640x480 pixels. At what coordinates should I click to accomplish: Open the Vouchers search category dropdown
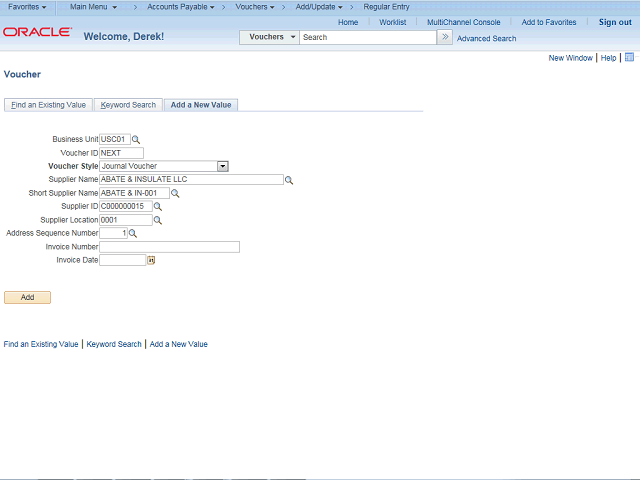point(269,37)
